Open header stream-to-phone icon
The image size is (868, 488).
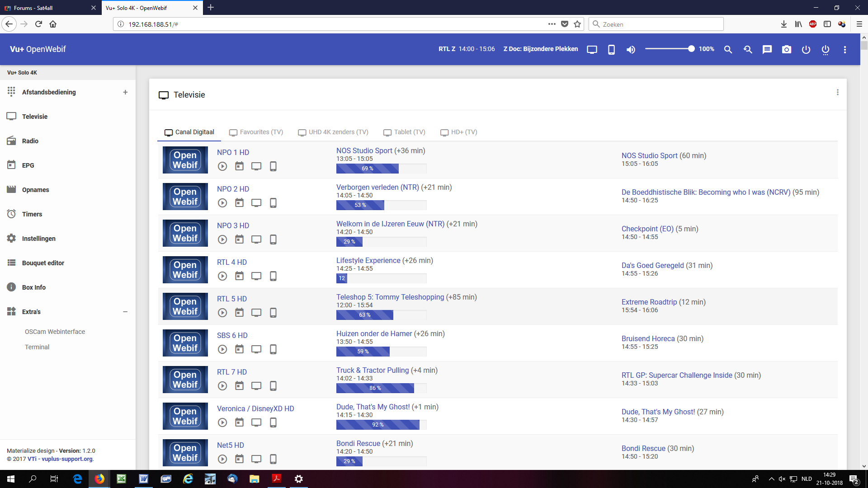click(611, 50)
